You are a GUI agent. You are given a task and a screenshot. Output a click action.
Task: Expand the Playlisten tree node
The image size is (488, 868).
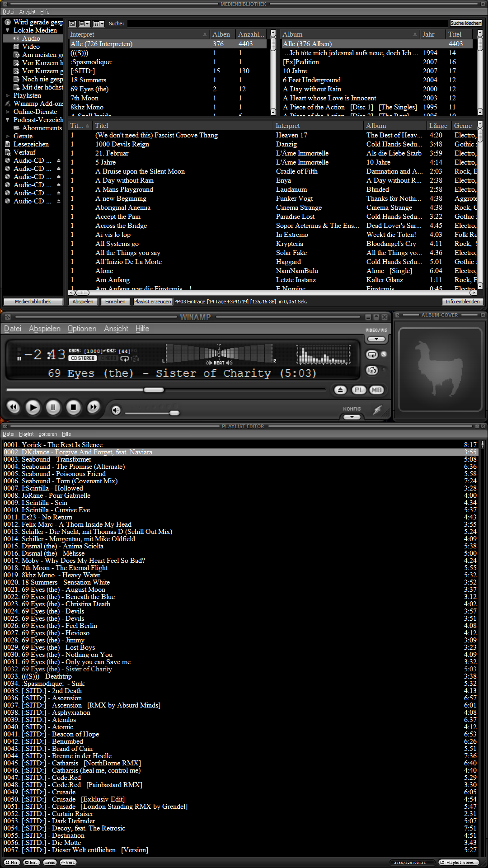pyautogui.click(x=8, y=95)
